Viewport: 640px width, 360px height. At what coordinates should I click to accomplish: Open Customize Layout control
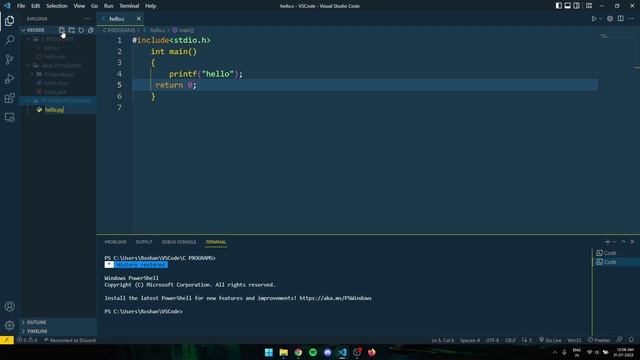point(589,6)
